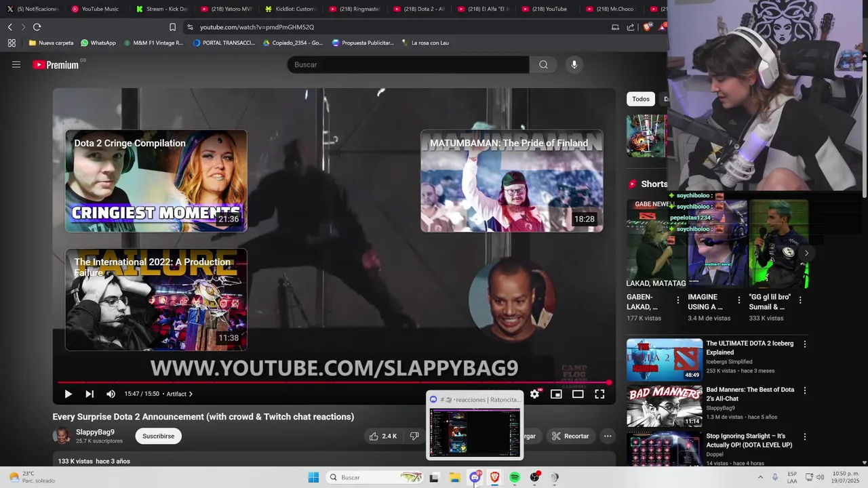Mute the video volume
This screenshot has height=488, width=868.
tap(111, 394)
